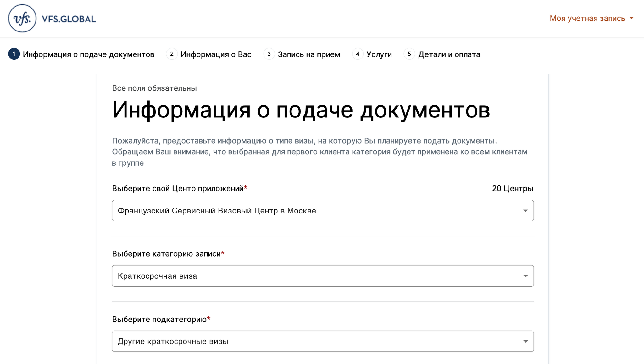
Task: Expand the Краткосрочная виза category arrow
Action: coord(525,276)
